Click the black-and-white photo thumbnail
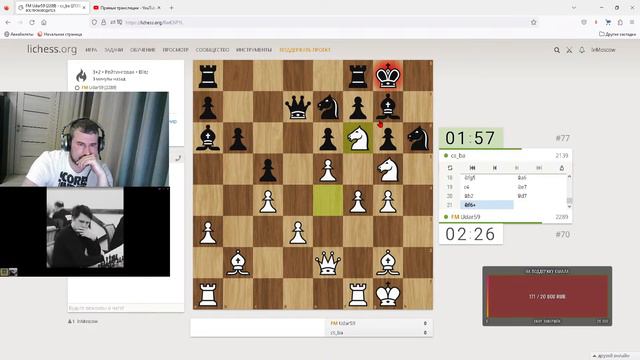 [85, 228]
